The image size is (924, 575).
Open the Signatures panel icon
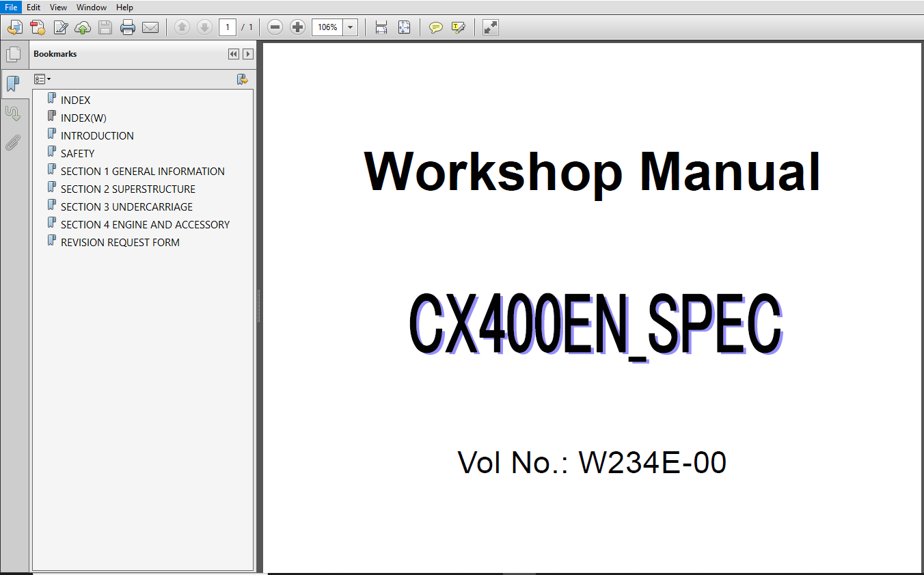13,113
